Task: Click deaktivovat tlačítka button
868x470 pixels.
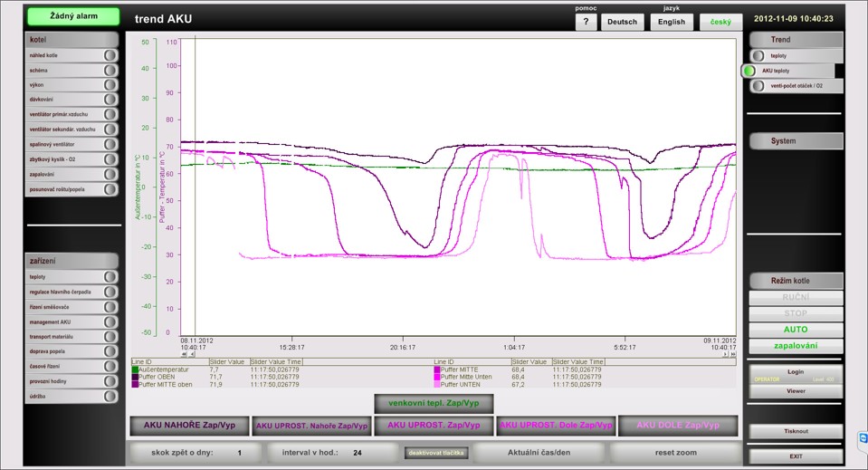Action: 436,453
